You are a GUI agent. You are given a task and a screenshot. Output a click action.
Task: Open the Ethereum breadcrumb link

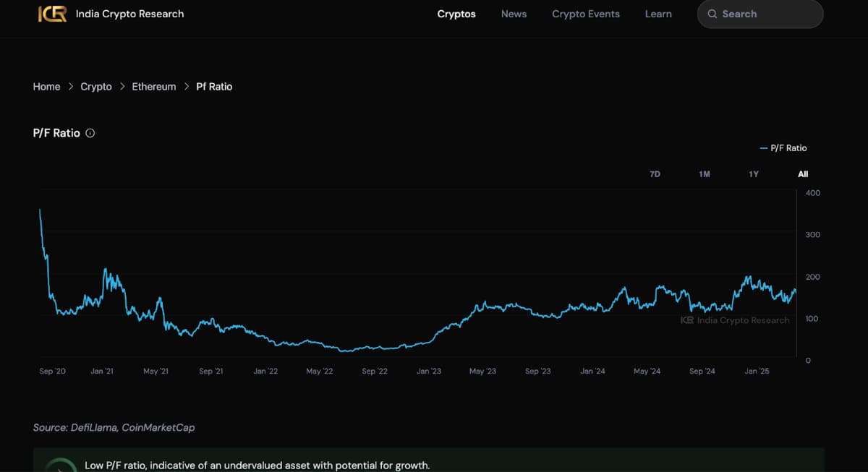[153, 87]
